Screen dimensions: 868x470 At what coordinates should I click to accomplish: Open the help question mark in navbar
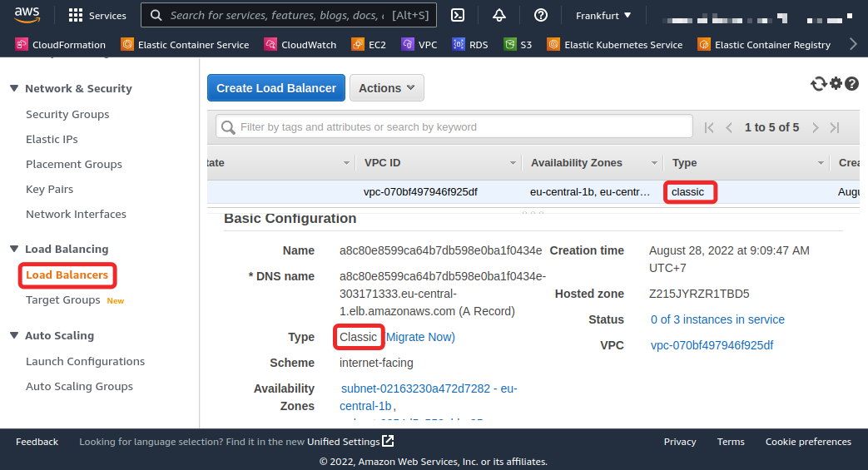pos(541,16)
